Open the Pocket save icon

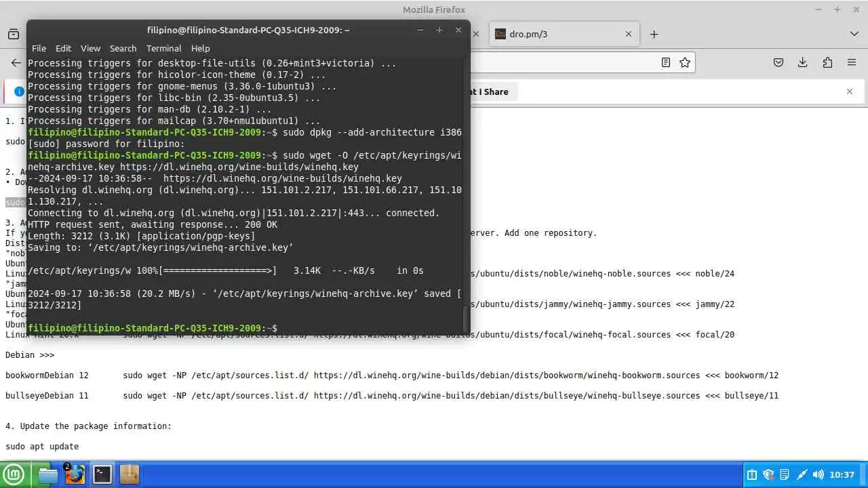click(778, 62)
